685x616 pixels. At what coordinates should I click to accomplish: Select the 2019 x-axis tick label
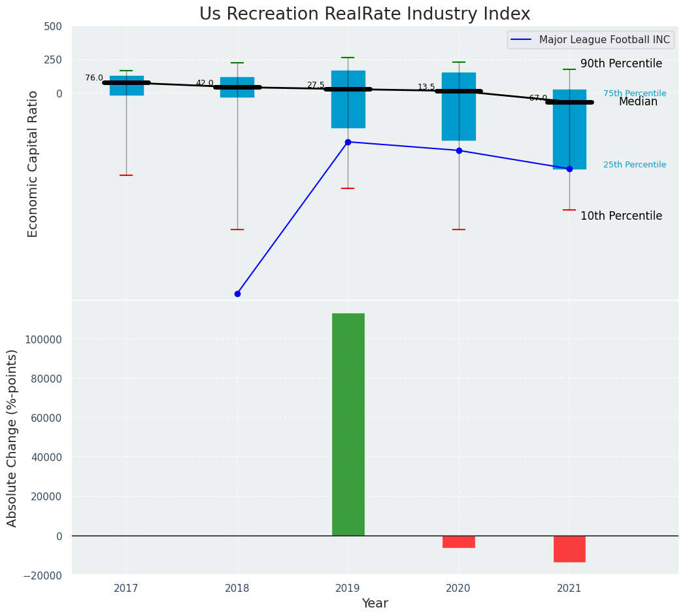point(348,589)
